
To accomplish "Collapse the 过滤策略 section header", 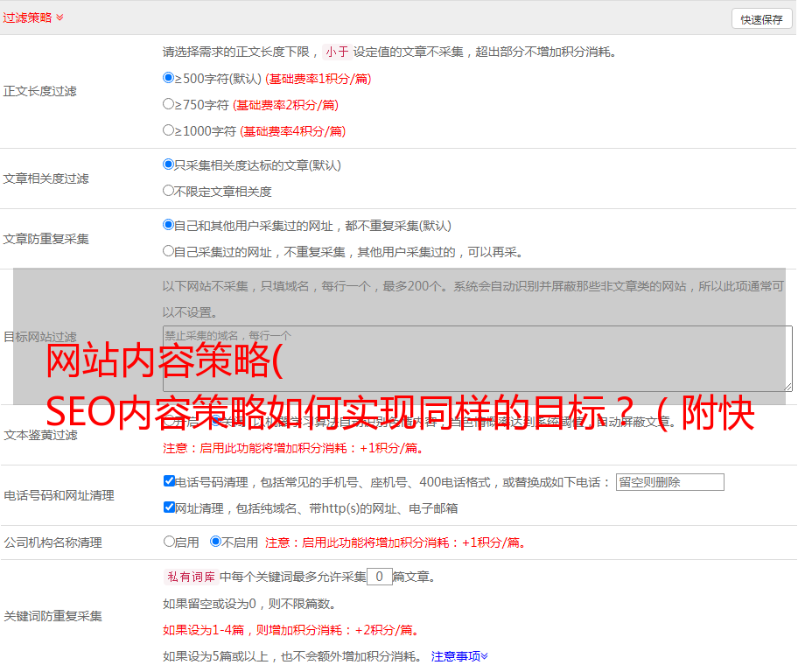I will click(33, 17).
